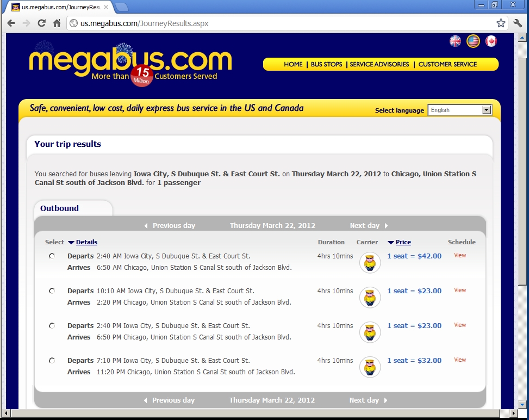Click 'Arrives 6:50 PM Chicago' text
The image size is (529, 420).
tap(179, 337)
